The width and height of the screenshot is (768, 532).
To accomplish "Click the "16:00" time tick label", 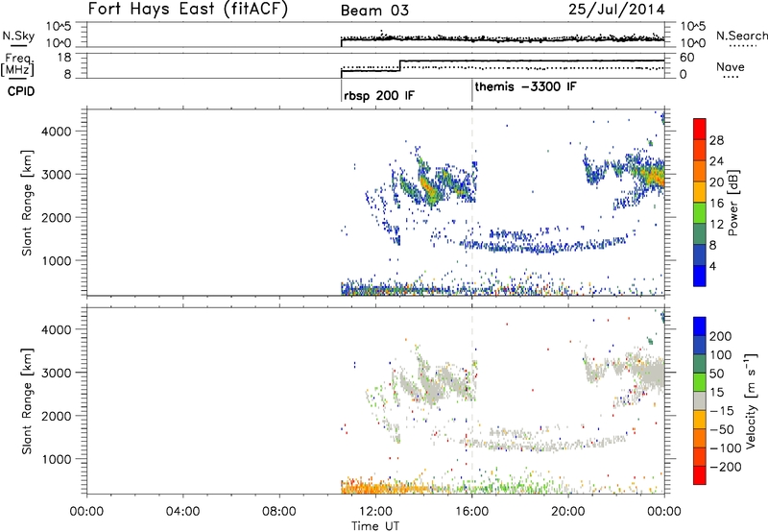I will (x=471, y=512).
